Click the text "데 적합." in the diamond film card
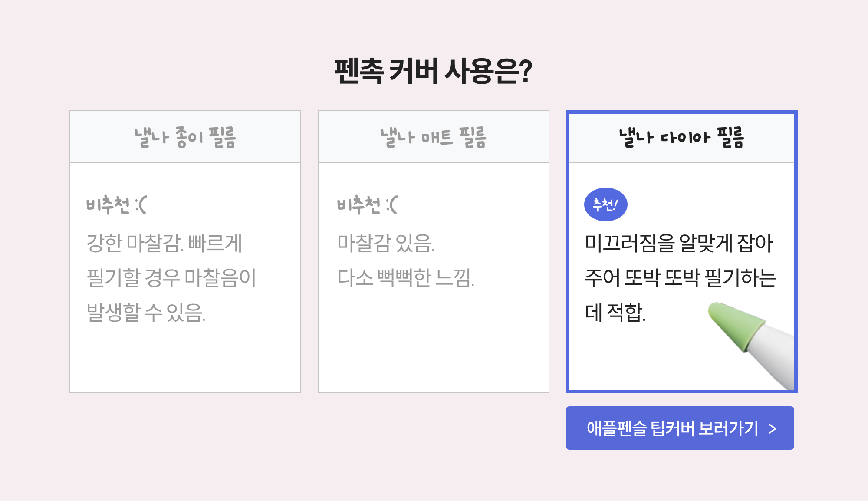 pyautogui.click(x=615, y=312)
